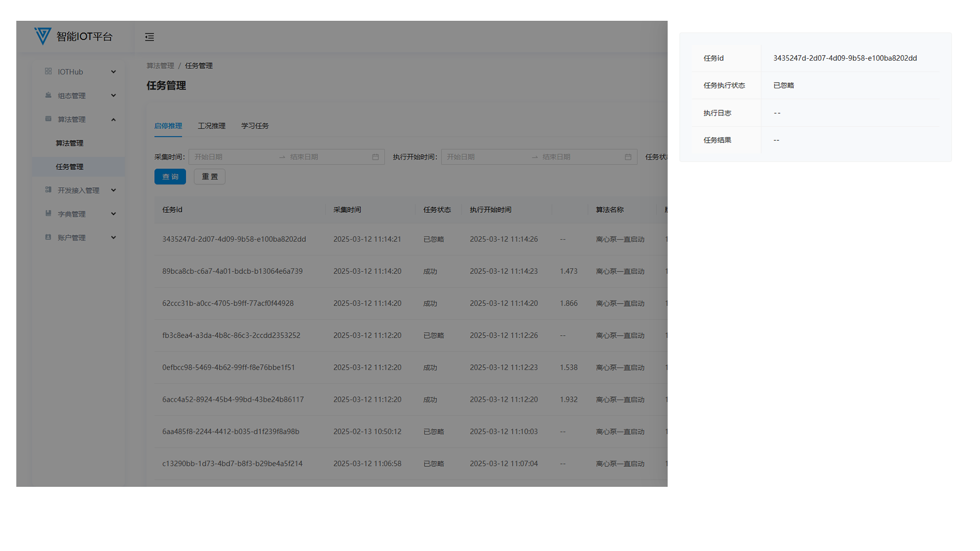Click 算法管理 breadcrumb link
The height and width of the screenshot is (551, 980).
(x=160, y=66)
